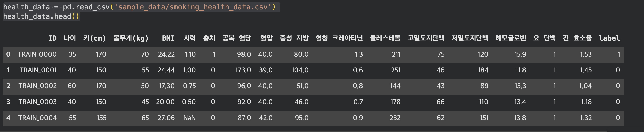Select the NaN value in 시력 column

click(190, 118)
